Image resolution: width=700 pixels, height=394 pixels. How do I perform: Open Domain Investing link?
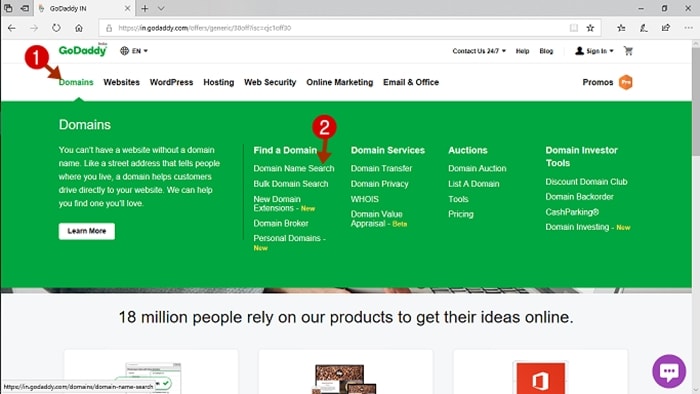(x=588, y=227)
